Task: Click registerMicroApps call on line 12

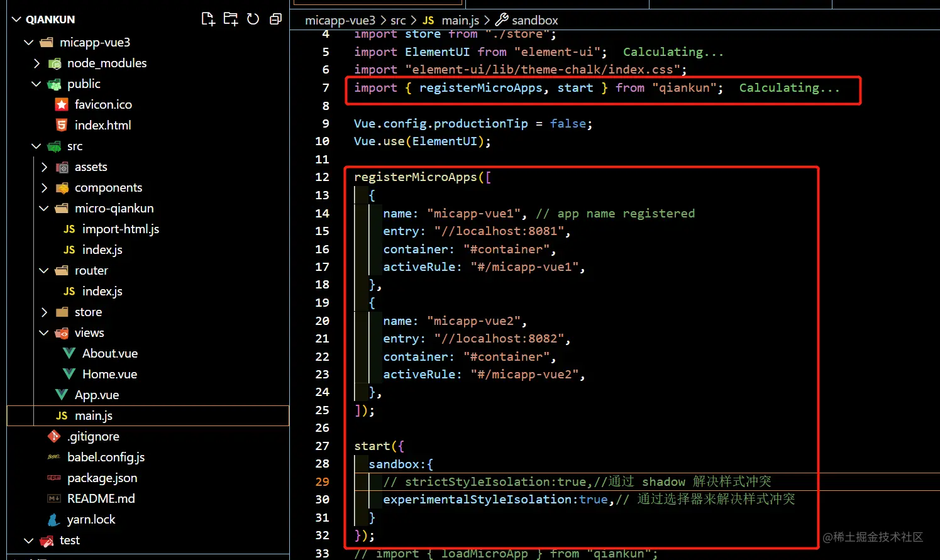Action: point(416,177)
